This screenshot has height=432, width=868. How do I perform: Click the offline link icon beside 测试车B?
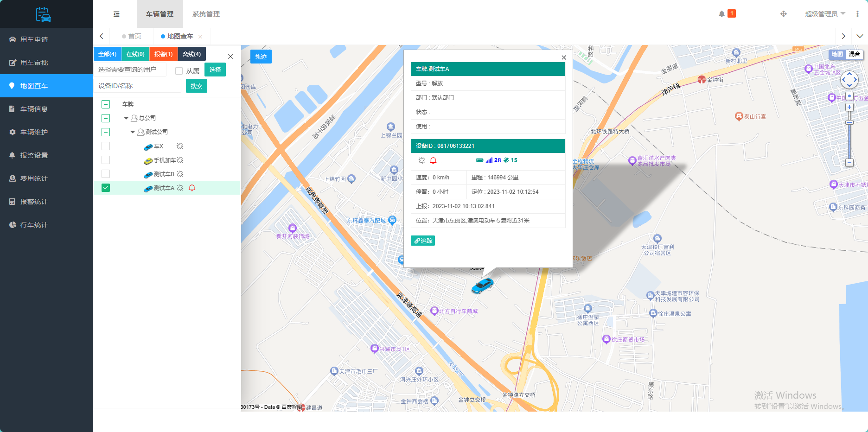(180, 174)
